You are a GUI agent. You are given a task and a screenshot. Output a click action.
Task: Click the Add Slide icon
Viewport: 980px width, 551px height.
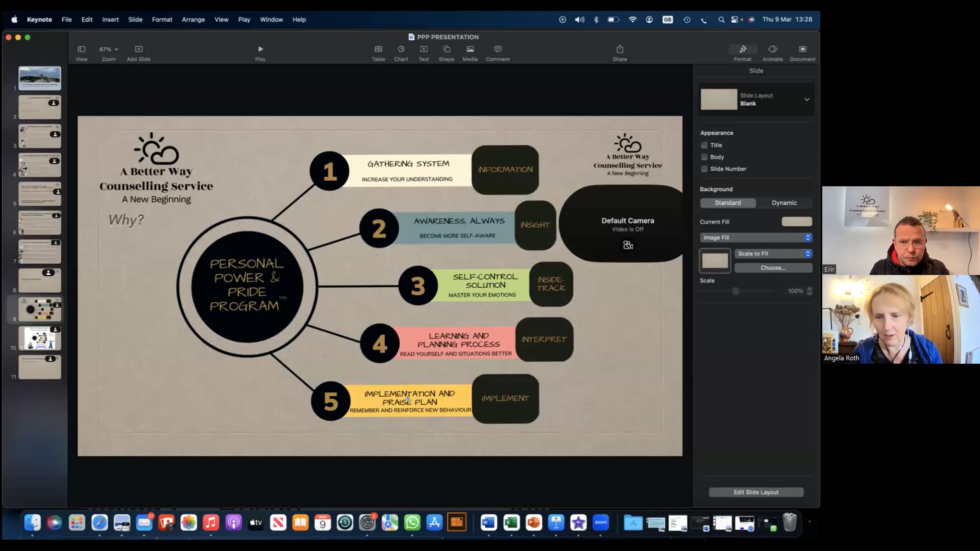pos(138,49)
